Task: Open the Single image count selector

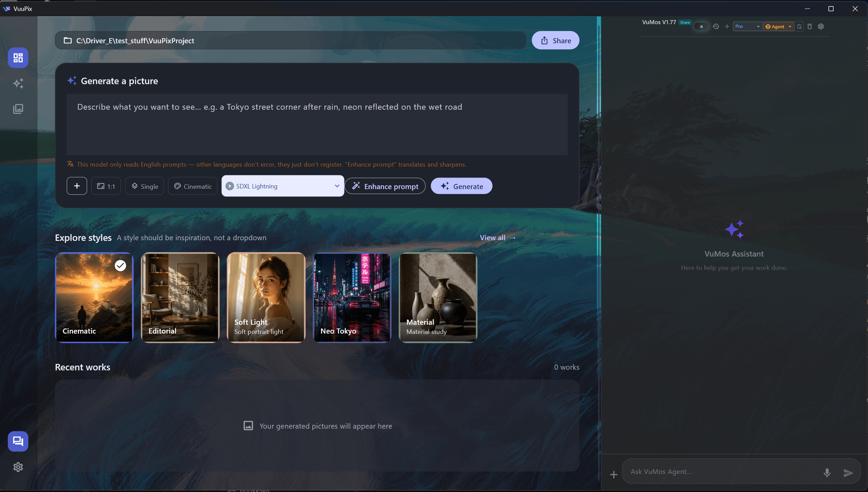Action: pyautogui.click(x=145, y=186)
